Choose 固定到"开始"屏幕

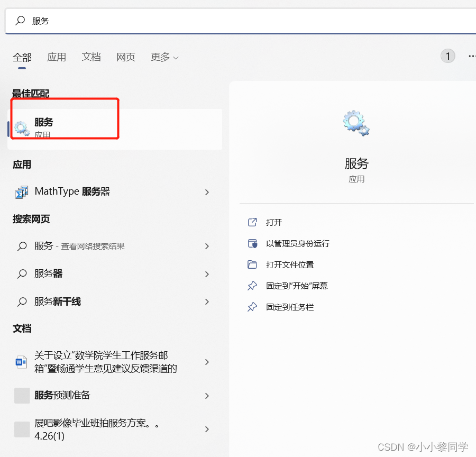coord(297,286)
